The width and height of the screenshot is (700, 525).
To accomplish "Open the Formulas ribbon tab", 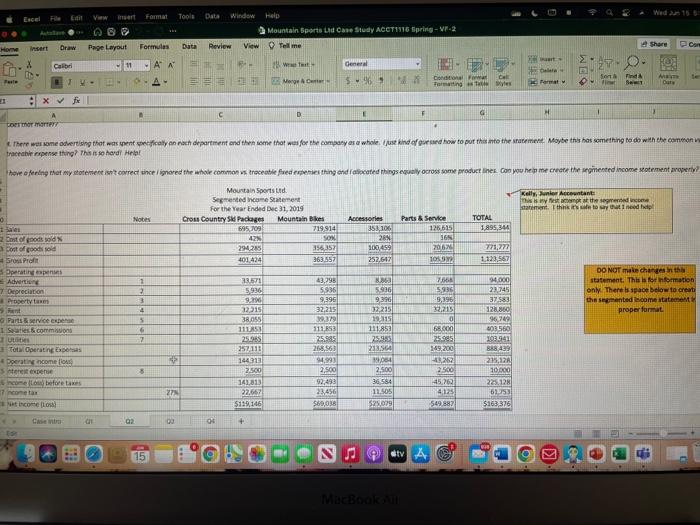I will (154, 46).
